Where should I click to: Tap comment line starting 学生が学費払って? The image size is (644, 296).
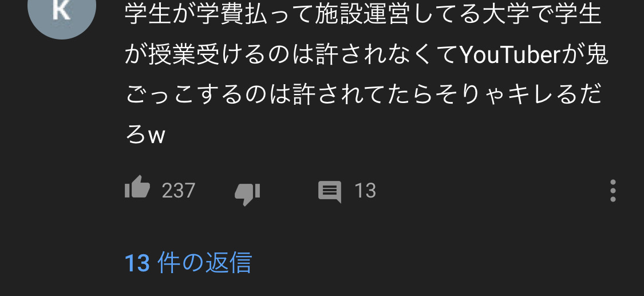click(363, 14)
